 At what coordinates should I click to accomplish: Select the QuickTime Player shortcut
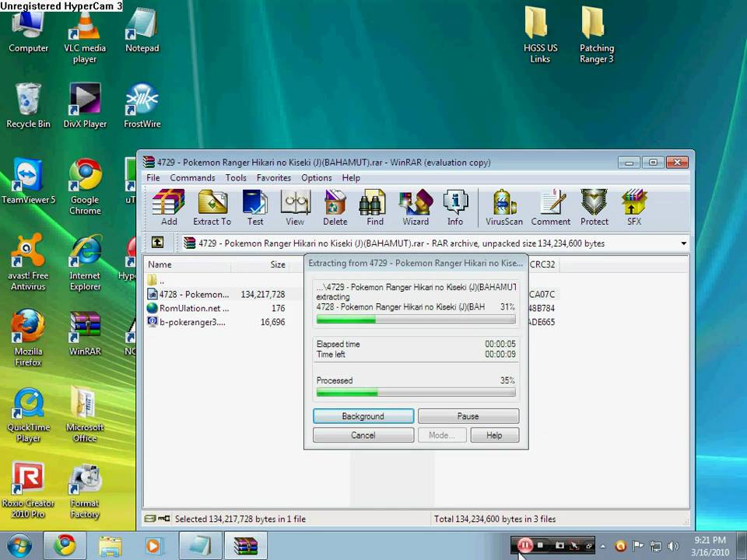(x=28, y=415)
